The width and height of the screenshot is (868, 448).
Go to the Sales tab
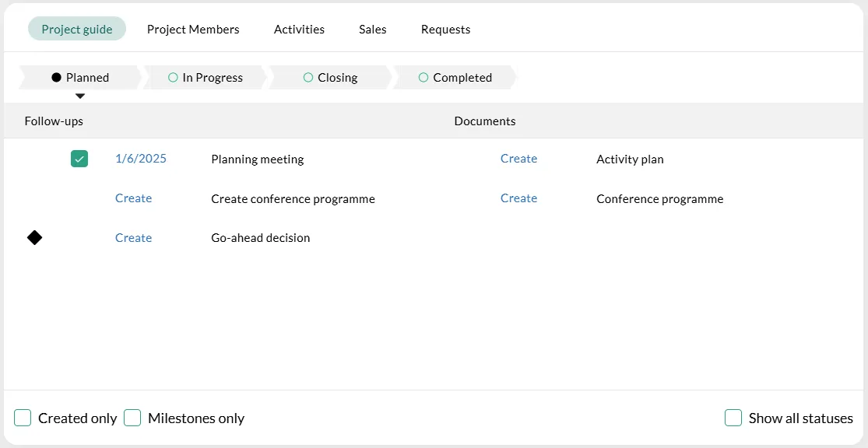point(372,30)
